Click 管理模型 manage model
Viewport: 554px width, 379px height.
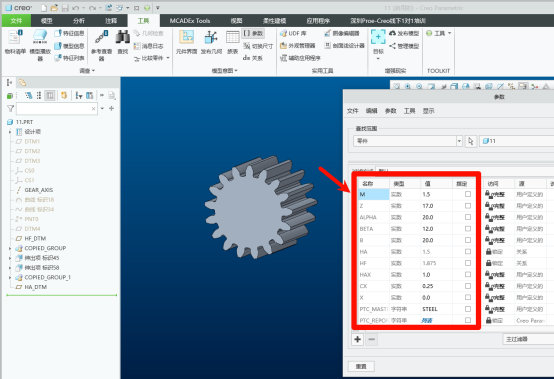coord(404,46)
